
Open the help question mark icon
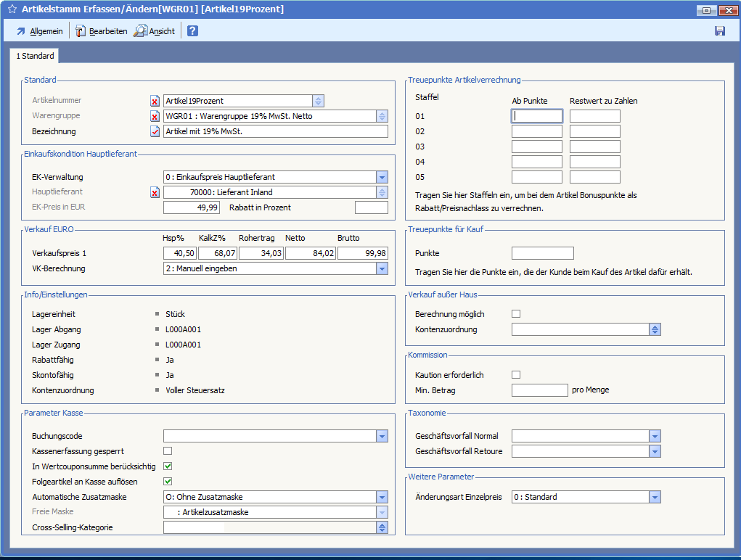pos(192,31)
